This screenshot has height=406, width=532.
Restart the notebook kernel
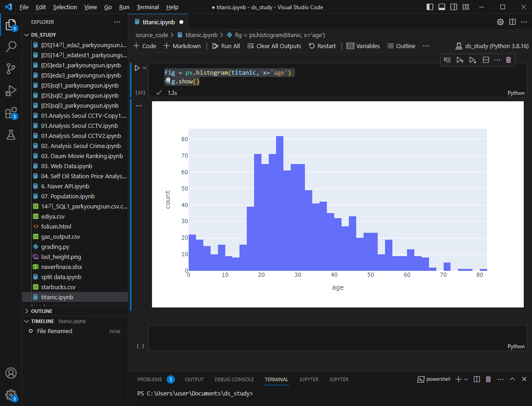click(x=322, y=46)
